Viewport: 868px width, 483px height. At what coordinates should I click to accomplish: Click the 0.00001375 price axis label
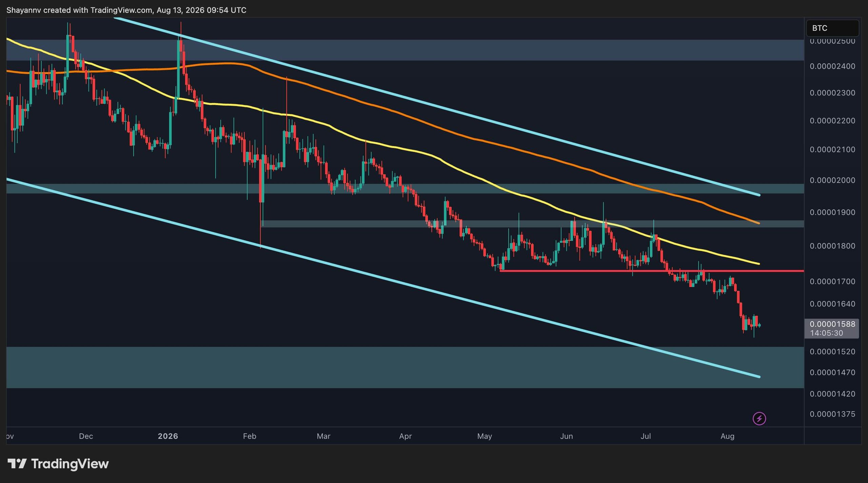(832, 414)
